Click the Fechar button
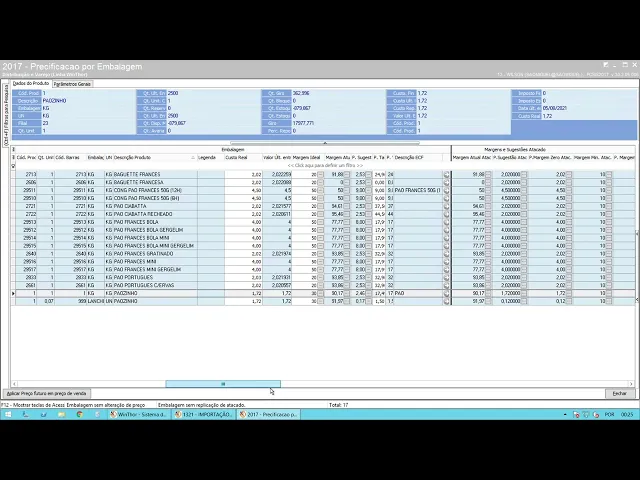The image size is (640, 480). pyautogui.click(x=619, y=393)
